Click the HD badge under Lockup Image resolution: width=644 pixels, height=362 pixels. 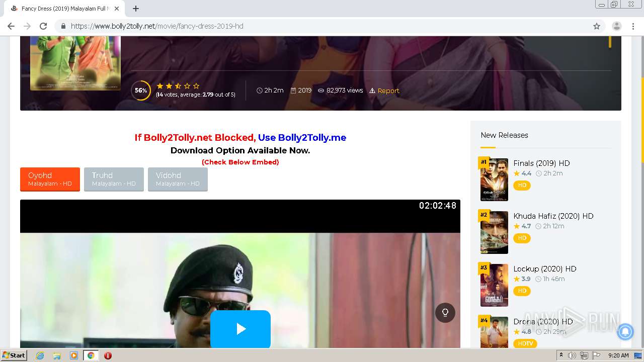tap(522, 291)
